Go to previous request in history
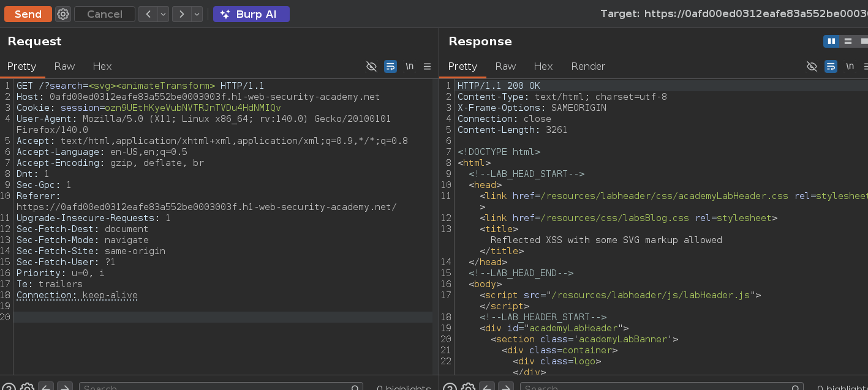The width and height of the screenshot is (868, 390). coord(148,14)
